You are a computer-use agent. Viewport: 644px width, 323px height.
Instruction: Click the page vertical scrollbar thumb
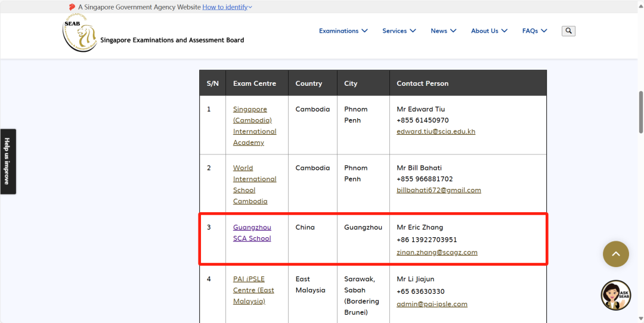pyautogui.click(x=640, y=111)
